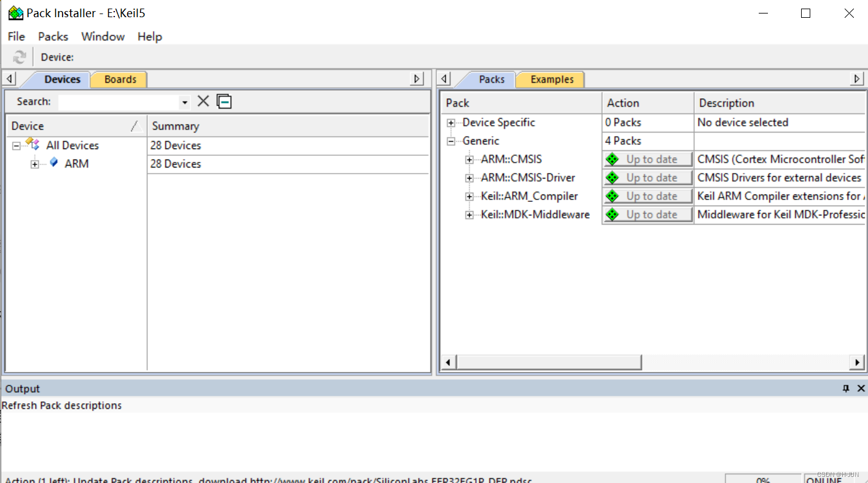Switch to the Examples tab
Screen dimensions: 868x483
(552, 79)
